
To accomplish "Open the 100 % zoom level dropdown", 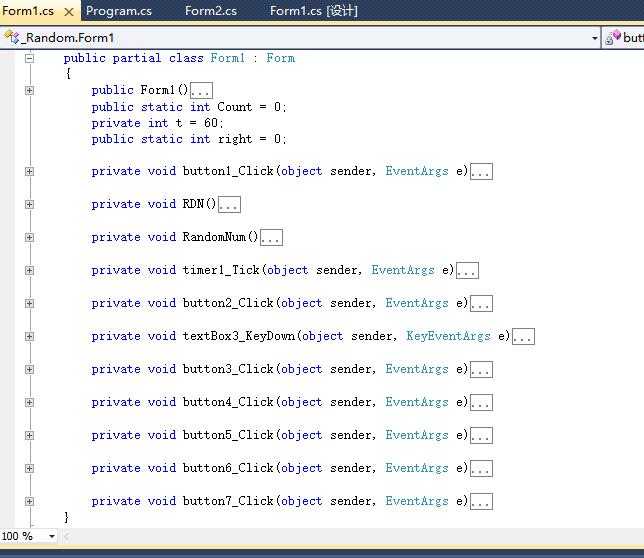I will (52, 536).
